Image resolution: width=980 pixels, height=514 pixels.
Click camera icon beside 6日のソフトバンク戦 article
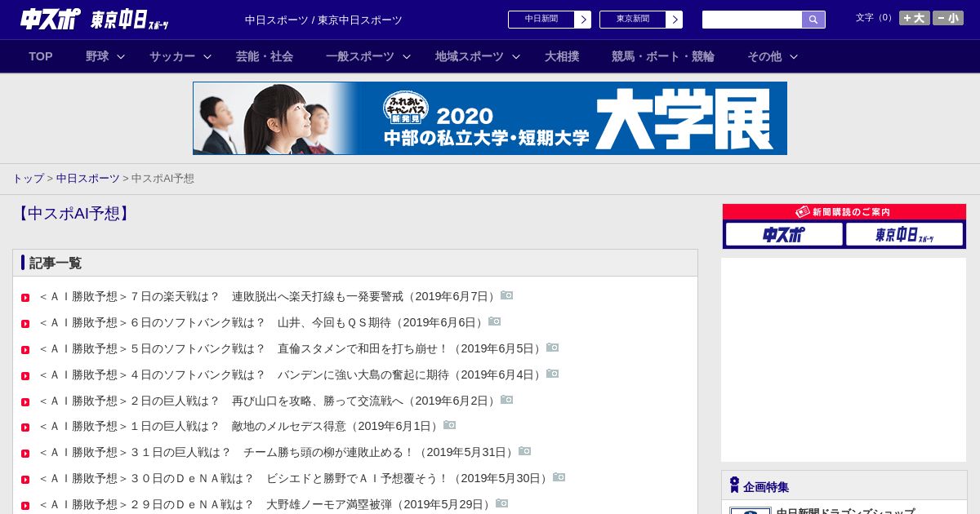pos(495,321)
